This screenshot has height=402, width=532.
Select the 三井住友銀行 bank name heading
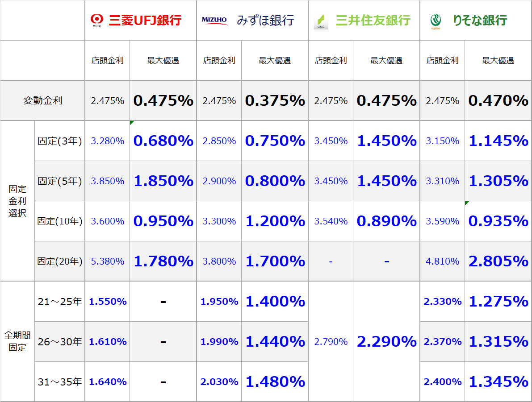click(373, 21)
